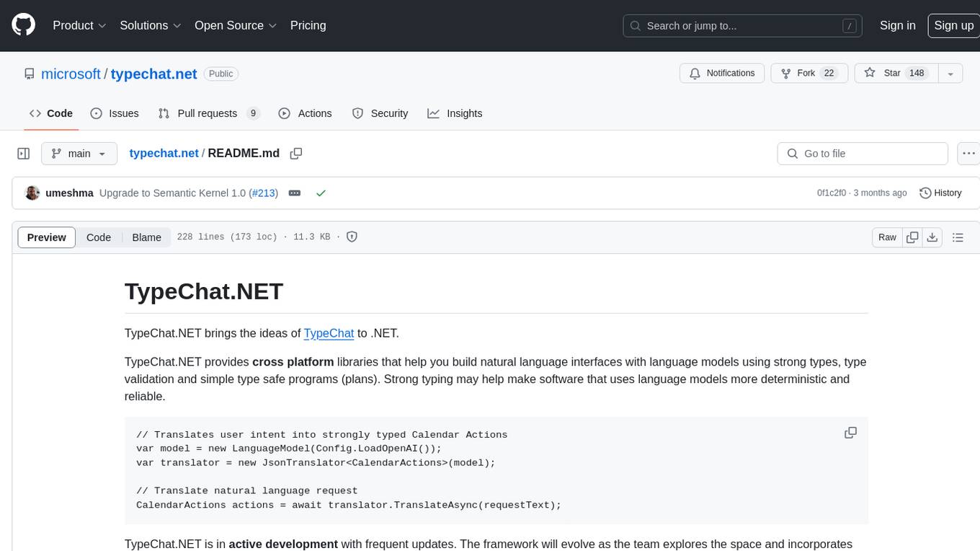Viewport: 980px width, 551px height.
Task: Follow the TypeChat hyperlink in README
Action: tap(329, 333)
